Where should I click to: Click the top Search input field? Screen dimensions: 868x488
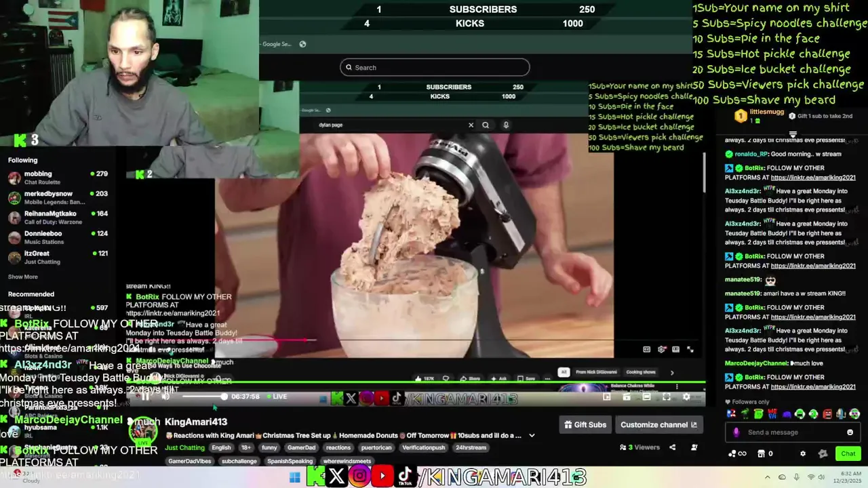[435, 67]
